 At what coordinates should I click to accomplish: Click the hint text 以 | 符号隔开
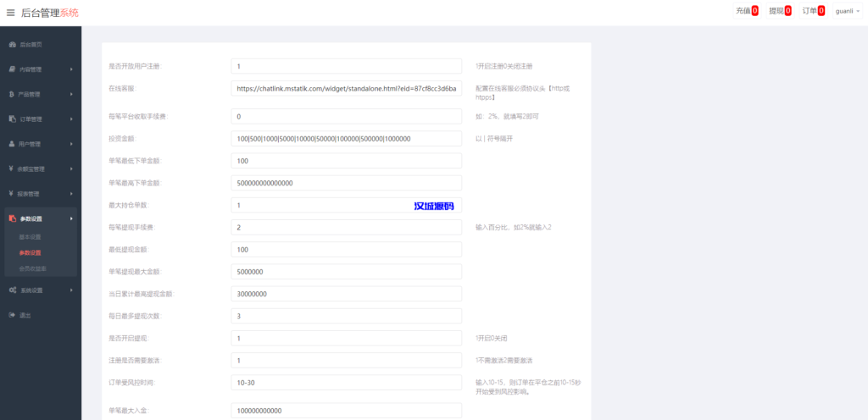click(x=494, y=139)
